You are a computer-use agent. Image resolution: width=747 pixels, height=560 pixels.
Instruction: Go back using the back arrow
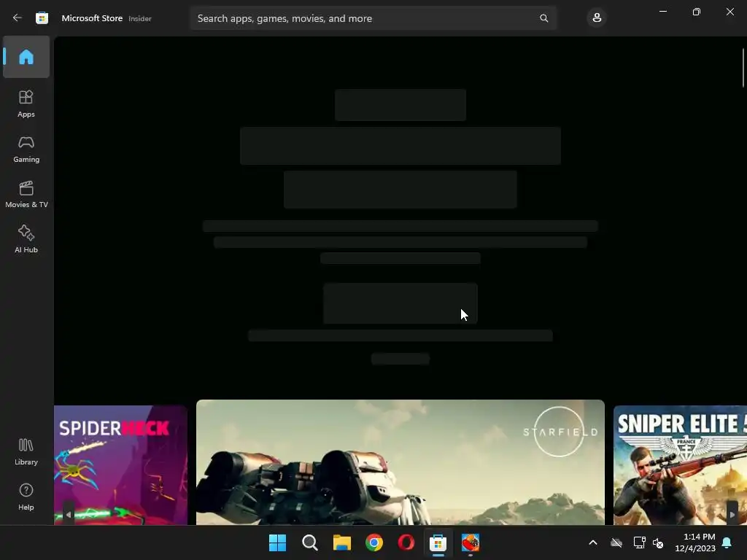tap(18, 18)
